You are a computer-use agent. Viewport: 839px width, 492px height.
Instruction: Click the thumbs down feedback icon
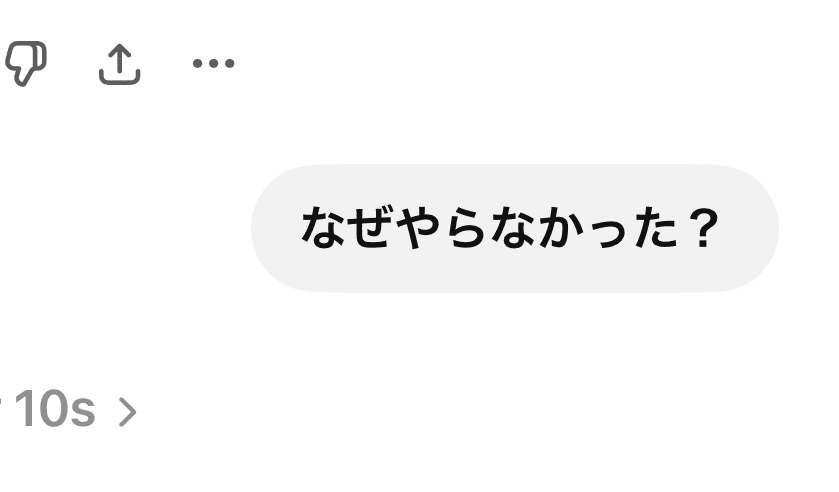tap(26, 63)
